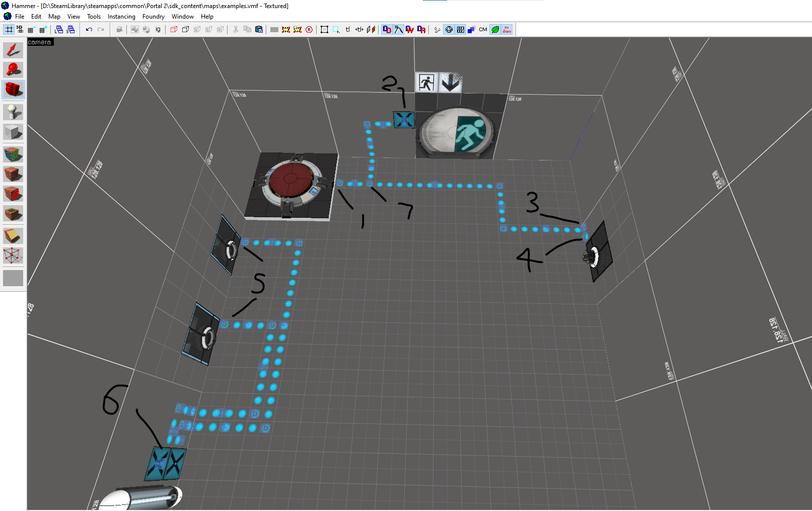
Task: Select the Block creation tool
Action: [x=13, y=132]
